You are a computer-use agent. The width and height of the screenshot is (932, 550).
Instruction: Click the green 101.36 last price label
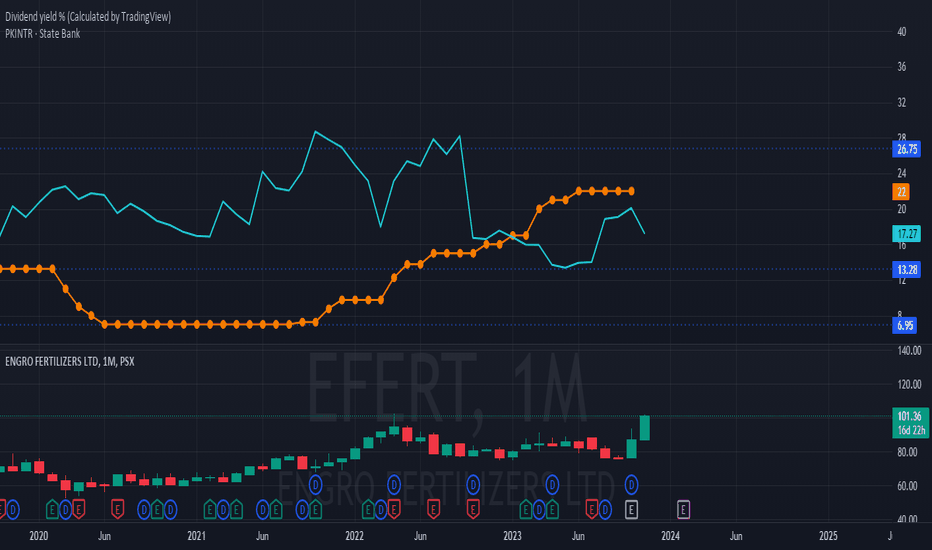910,416
